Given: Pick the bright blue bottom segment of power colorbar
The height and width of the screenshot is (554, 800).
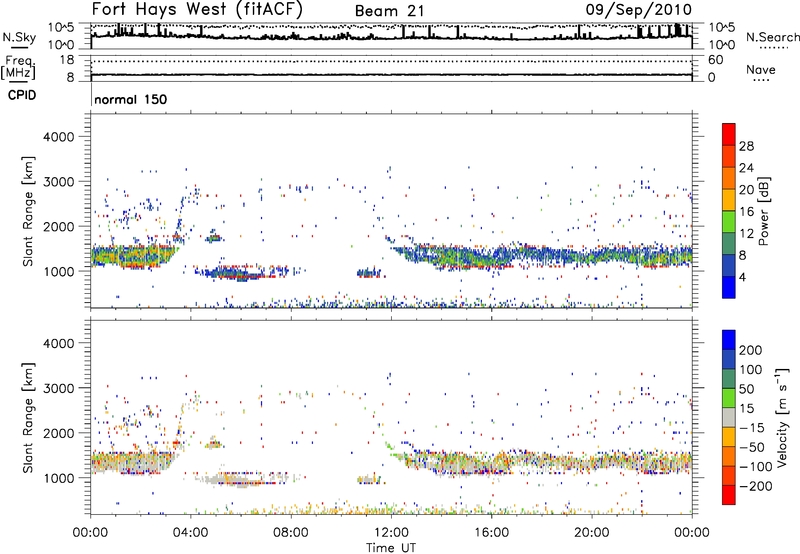Looking at the screenshot, I should (729, 287).
